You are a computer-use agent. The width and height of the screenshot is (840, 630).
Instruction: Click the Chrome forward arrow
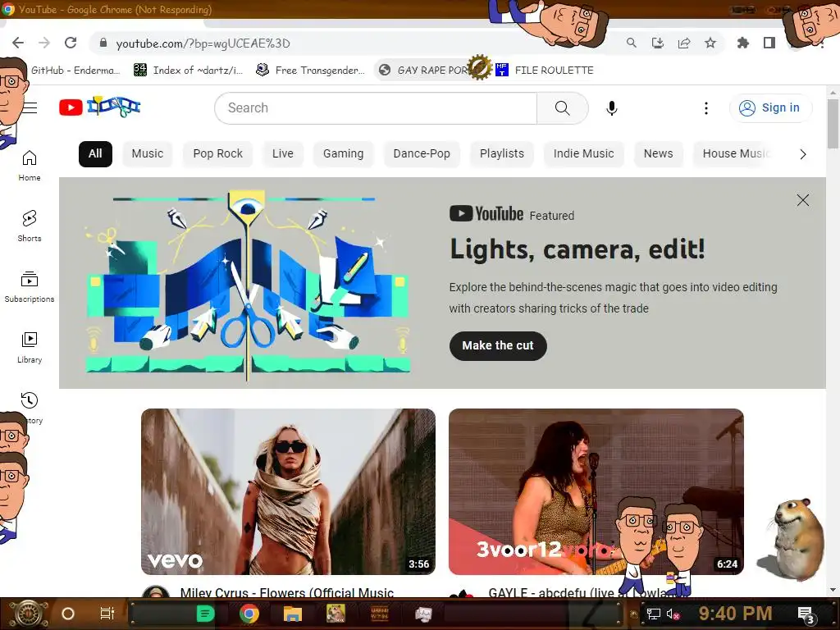point(44,43)
